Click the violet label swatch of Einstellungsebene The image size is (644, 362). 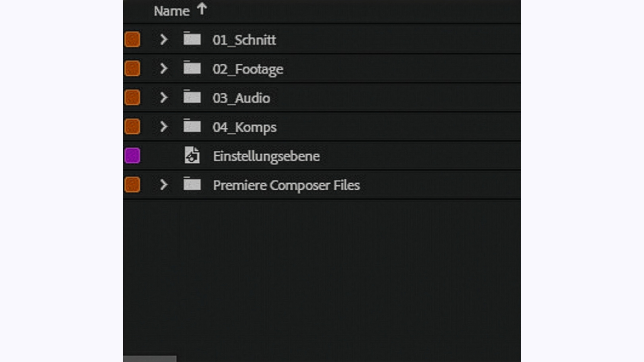[x=132, y=156]
